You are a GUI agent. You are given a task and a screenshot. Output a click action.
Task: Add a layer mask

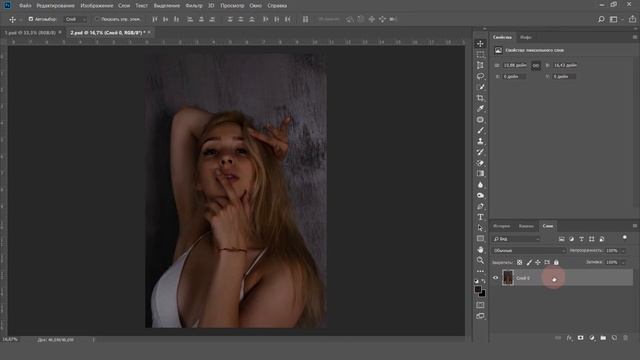580,338
